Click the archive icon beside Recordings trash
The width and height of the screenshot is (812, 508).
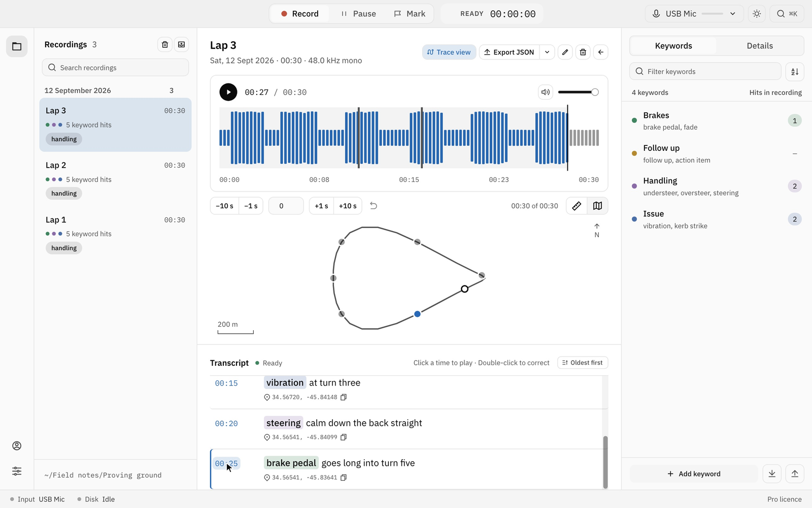[182, 45]
